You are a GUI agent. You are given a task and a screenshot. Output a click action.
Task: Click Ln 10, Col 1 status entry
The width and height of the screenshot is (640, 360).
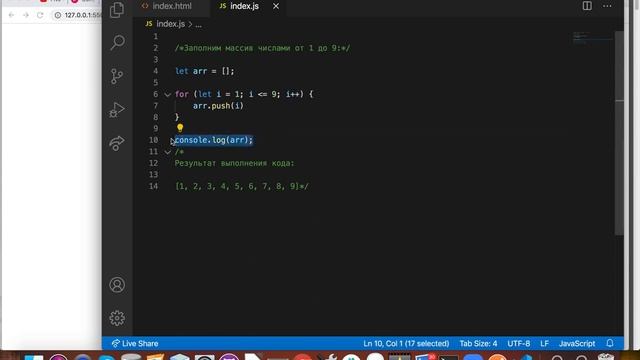(406, 344)
